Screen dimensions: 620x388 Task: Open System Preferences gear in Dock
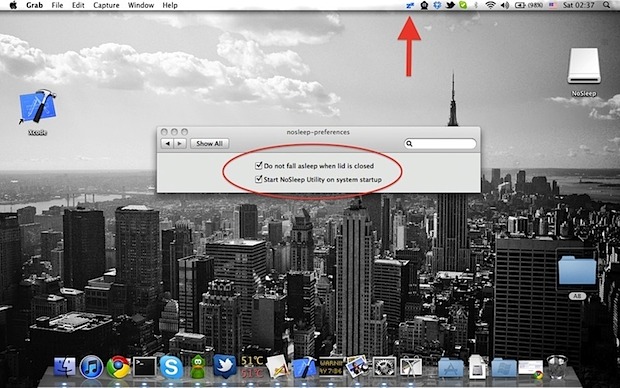tap(384, 367)
